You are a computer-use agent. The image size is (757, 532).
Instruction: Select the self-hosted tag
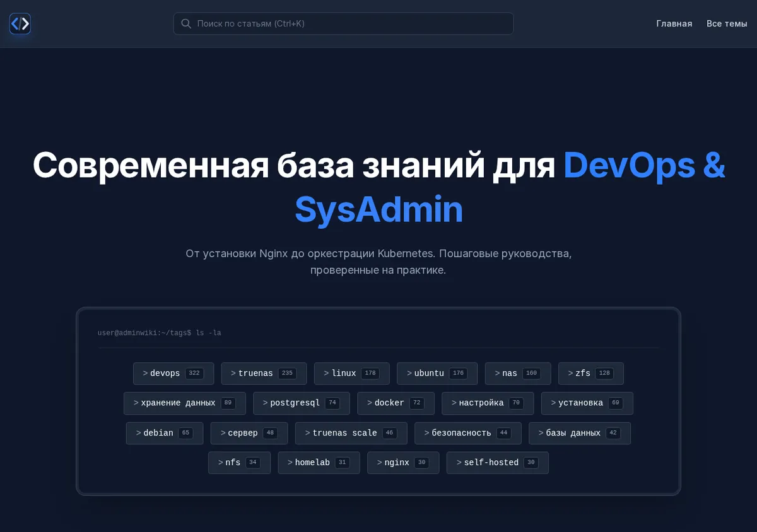pyautogui.click(x=498, y=463)
